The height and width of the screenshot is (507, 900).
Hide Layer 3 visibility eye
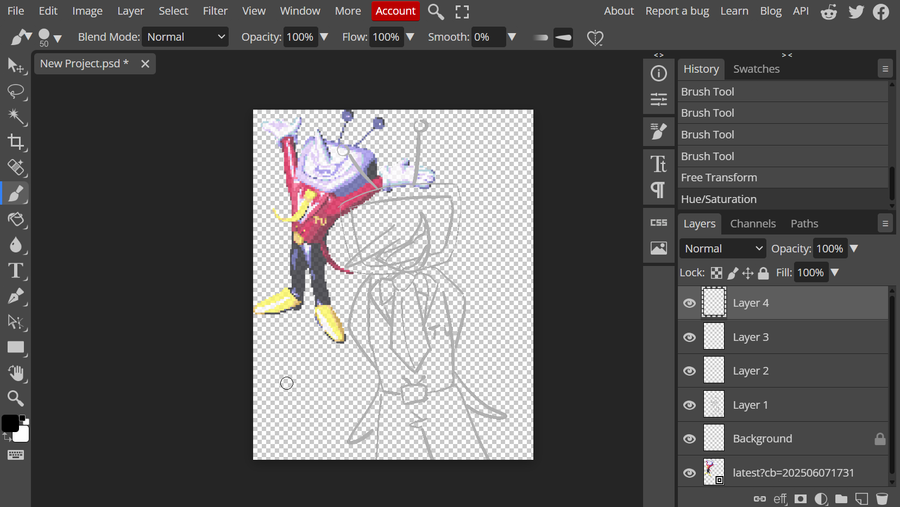(x=689, y=337)
